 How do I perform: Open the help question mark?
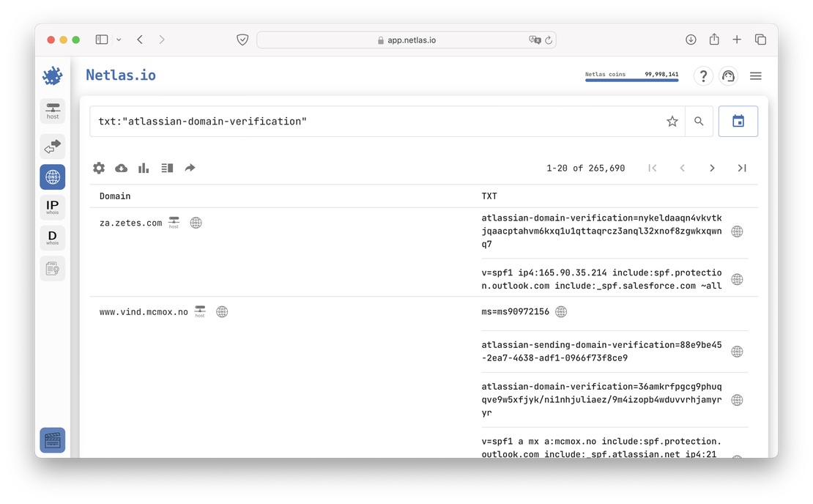point(703,75)
